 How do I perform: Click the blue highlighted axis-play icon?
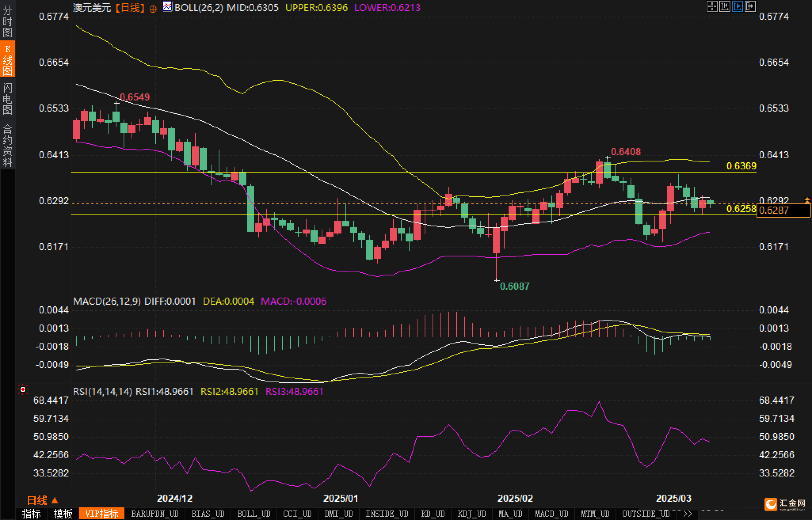(737, 6)
